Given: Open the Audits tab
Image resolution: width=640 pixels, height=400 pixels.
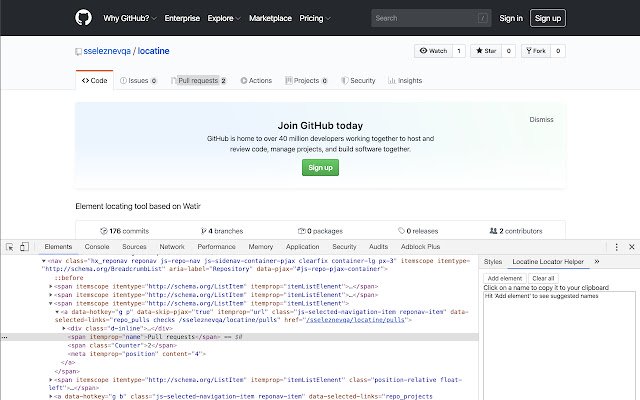Looking at the screenshot, I should (378, 247).
